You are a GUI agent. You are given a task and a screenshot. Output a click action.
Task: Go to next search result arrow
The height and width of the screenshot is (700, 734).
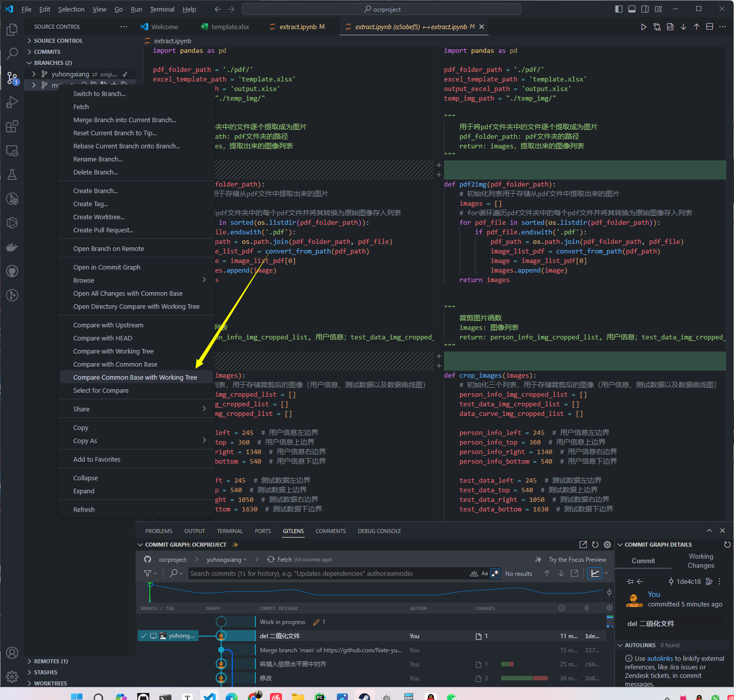561,573
